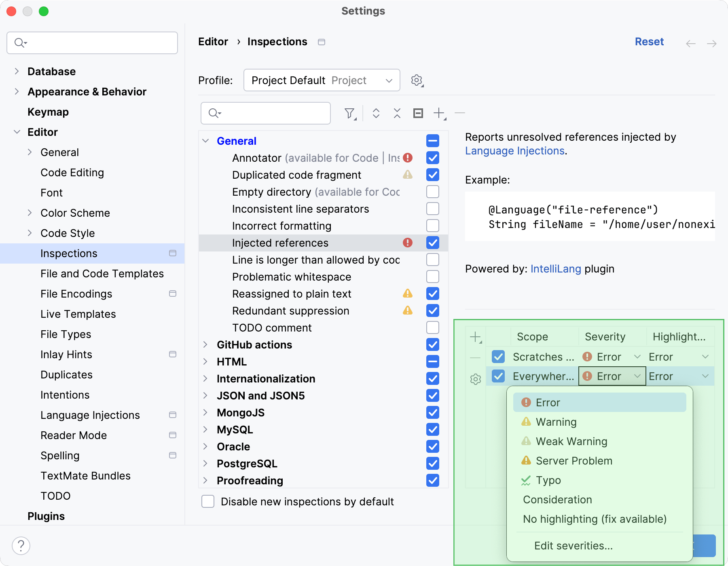This screenshot has width=728, height=566.
Task: Open the Language Injections description link
Action: (x=514, y=151)
